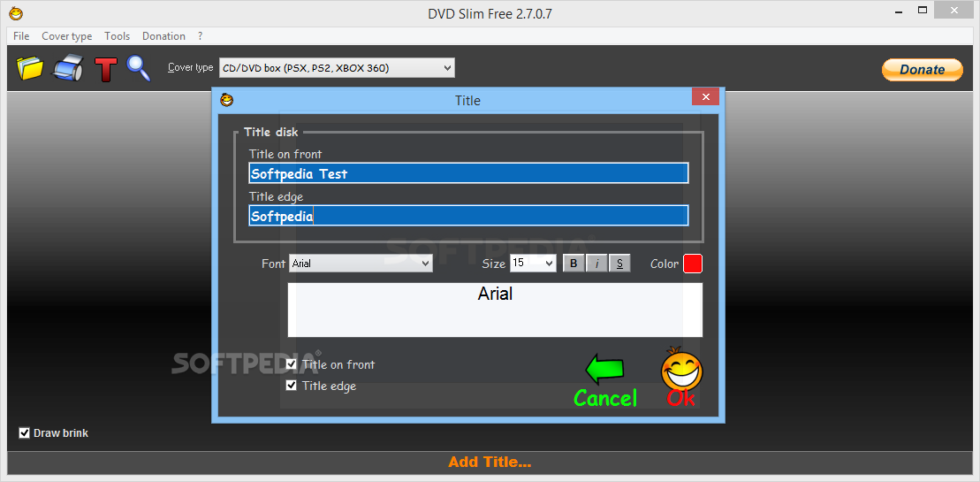Click the Title edge text field
The height and width of the screenshot is (482, 980).
click(x=468, y=216)
